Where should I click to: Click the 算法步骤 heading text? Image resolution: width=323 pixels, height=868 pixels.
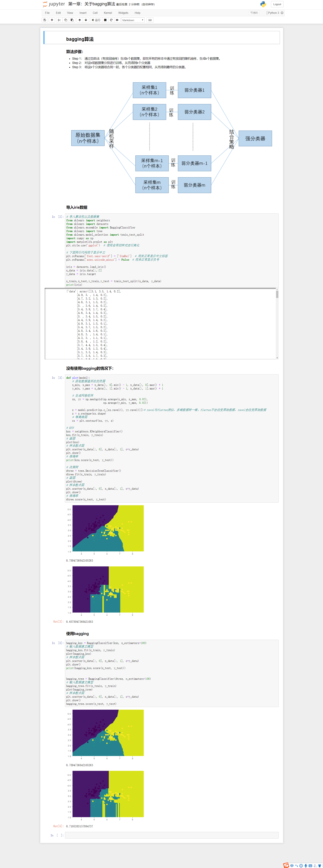tap(74, 52)
